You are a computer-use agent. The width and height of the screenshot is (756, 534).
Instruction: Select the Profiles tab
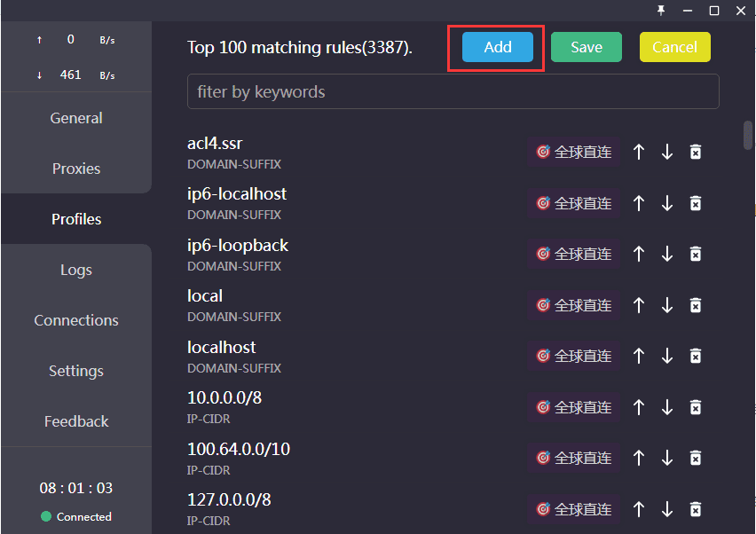(x=76, y=219)
